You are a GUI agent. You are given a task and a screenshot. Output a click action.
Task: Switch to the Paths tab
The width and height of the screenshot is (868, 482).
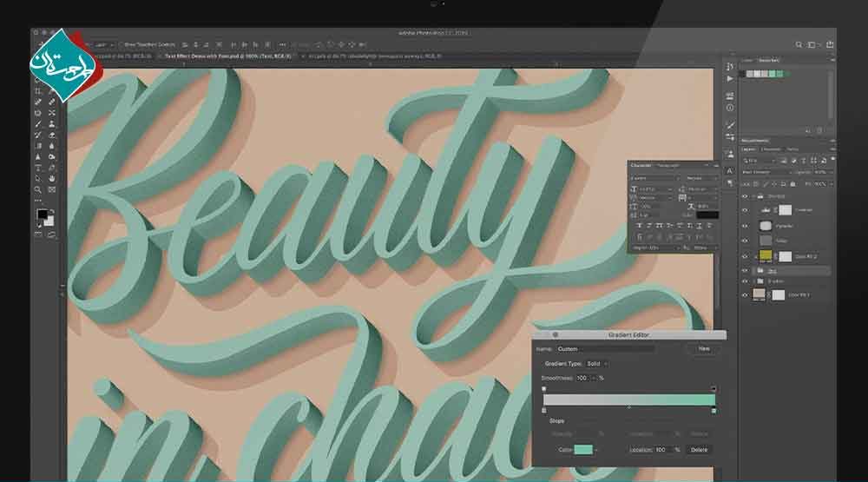(792, 149)
